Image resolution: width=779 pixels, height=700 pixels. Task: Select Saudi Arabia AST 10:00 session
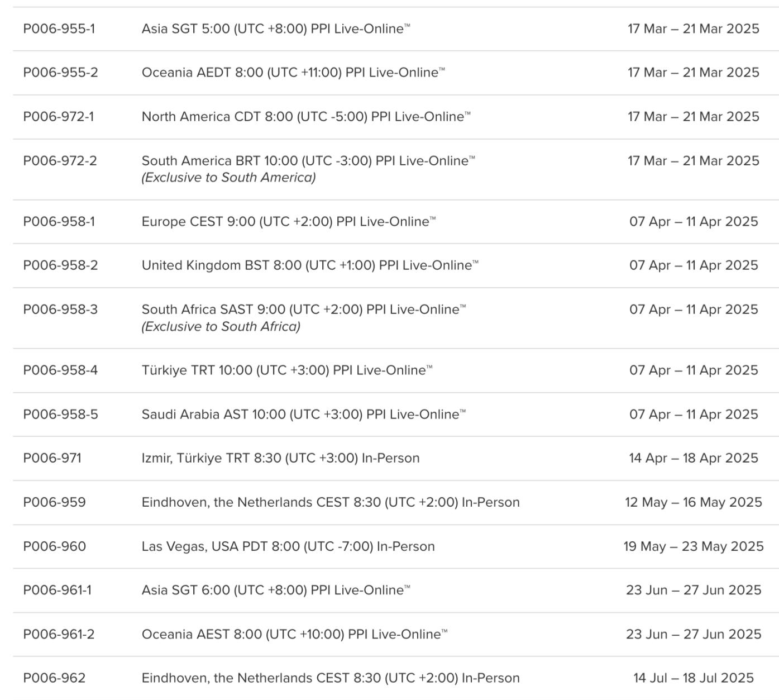click(x=304, y=415)
